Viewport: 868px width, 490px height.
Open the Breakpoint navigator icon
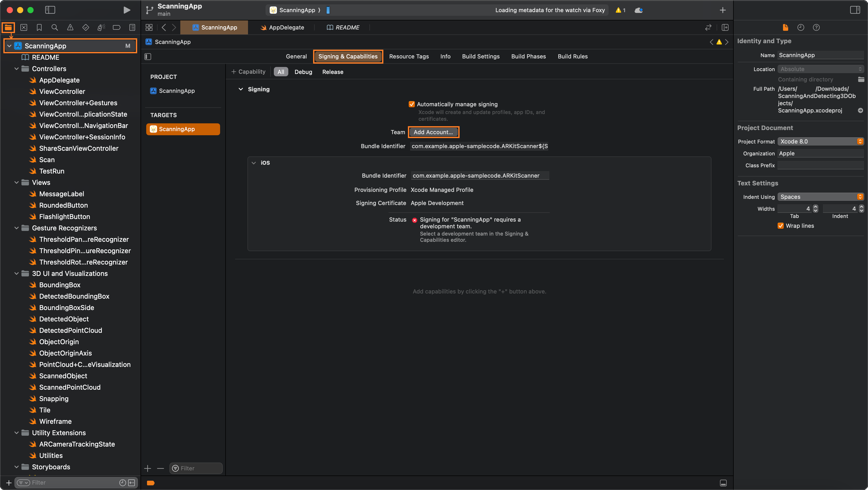tap(117, 27)
